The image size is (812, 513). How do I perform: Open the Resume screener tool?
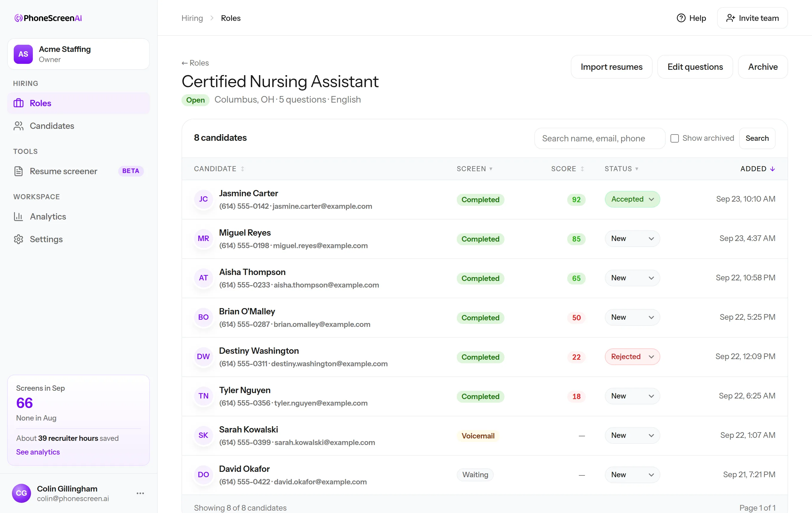pyautogui.click(x=78, y=171)
